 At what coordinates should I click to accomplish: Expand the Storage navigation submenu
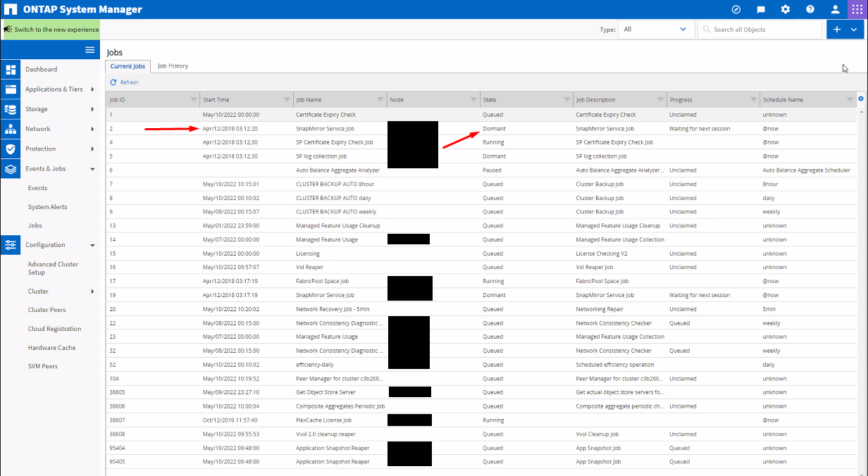coord(92,109)
